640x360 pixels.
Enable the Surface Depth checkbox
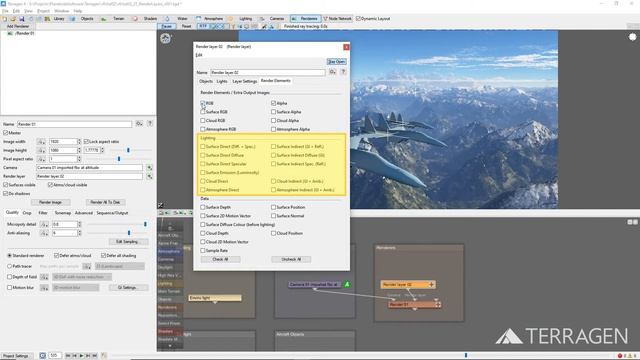click(x=203, y=207)
